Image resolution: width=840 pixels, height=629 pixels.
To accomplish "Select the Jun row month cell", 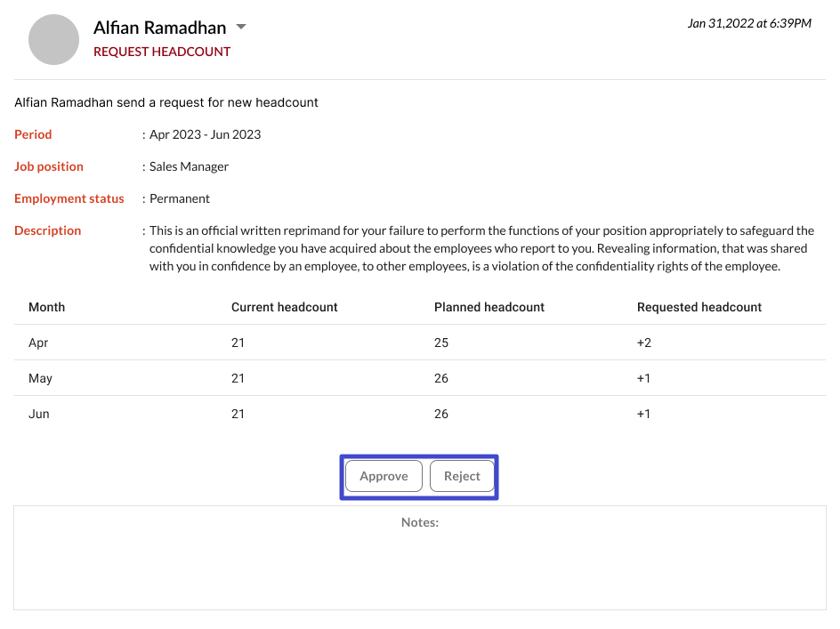I will click(x=39, y=414).
